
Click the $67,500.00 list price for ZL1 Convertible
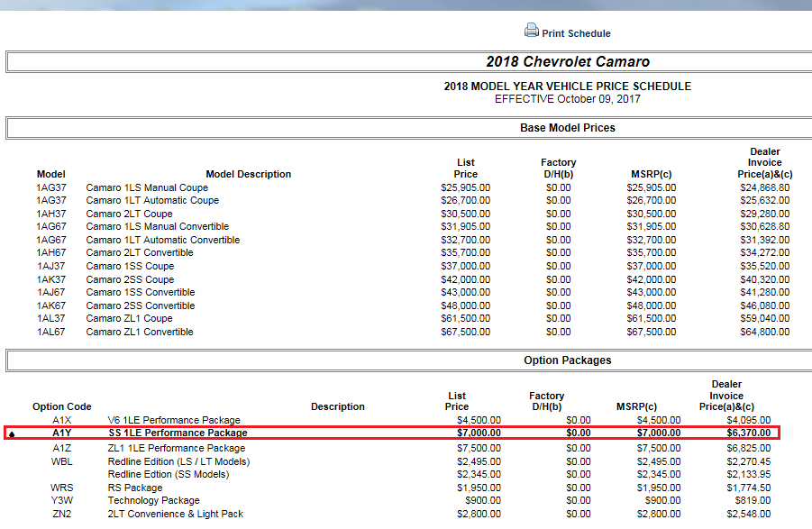pyautogui.click(x=465, y=332)
